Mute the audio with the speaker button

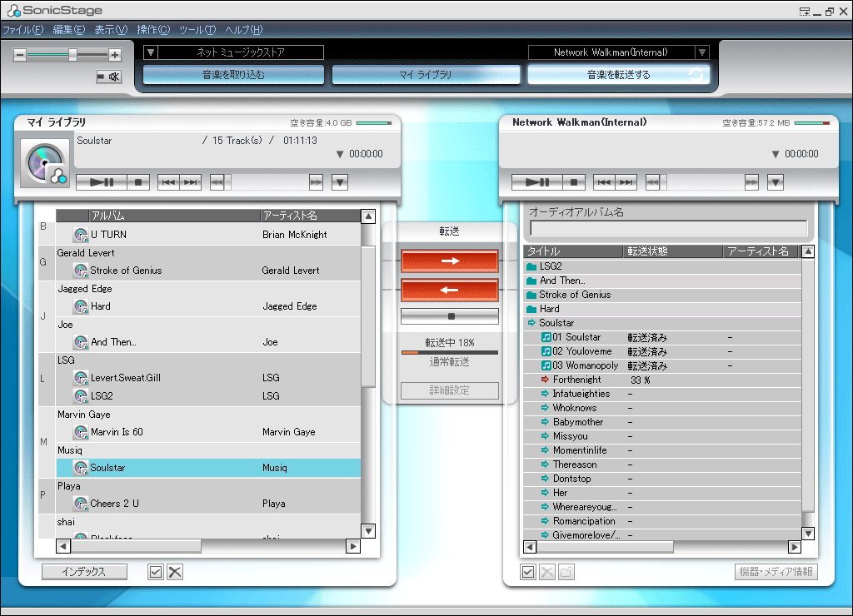(x=109, y=77)
